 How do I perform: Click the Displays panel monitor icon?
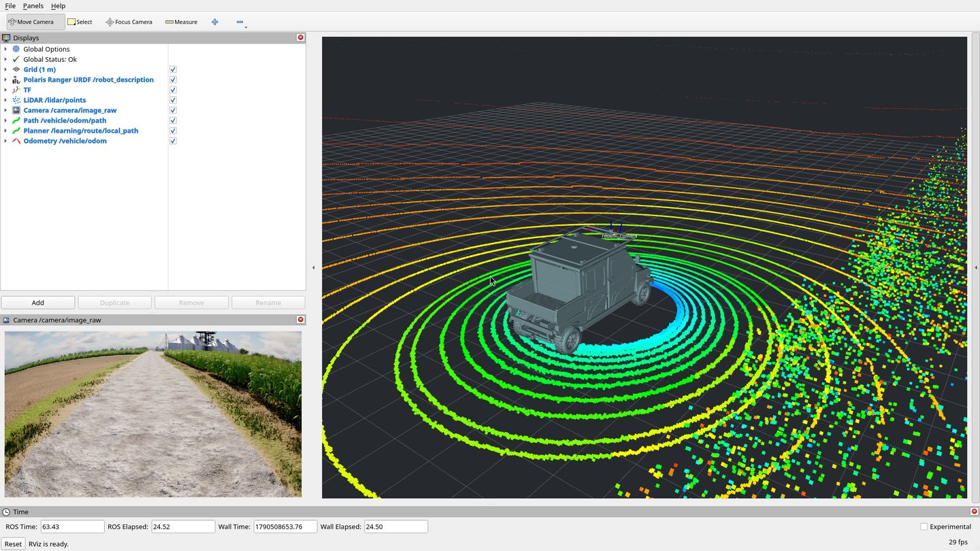(x=6, y=38)
